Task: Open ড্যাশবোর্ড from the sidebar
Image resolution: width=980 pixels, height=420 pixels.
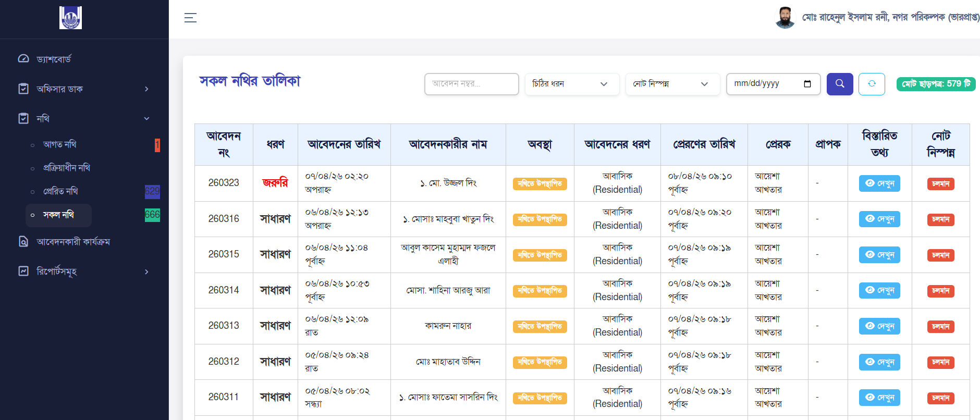Action: (x=54, y=59)
